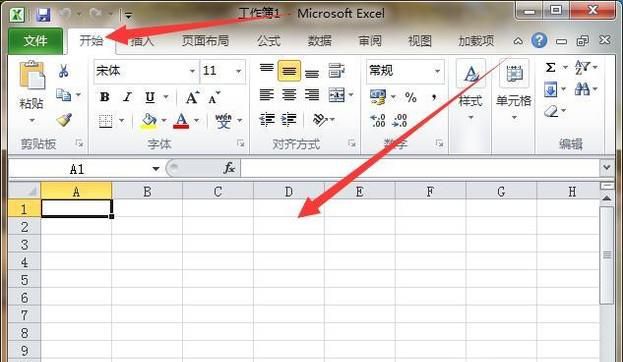Align text left
623x362 pixels.
[266, 95]
